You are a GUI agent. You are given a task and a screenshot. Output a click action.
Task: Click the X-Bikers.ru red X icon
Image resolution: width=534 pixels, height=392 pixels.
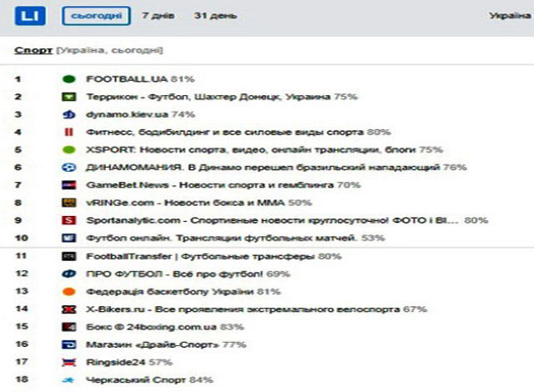pyautogui.click(x=68, y=309)
